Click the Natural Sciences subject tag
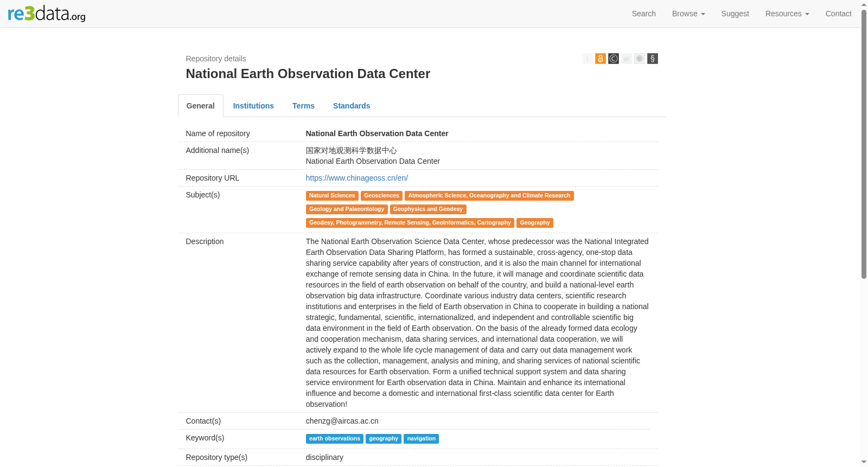Screen dimensions: 868x467 click(x=332, y=196)
